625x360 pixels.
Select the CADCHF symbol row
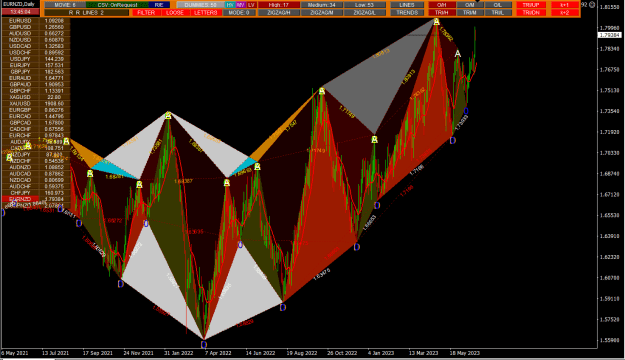tap(36, 129)
